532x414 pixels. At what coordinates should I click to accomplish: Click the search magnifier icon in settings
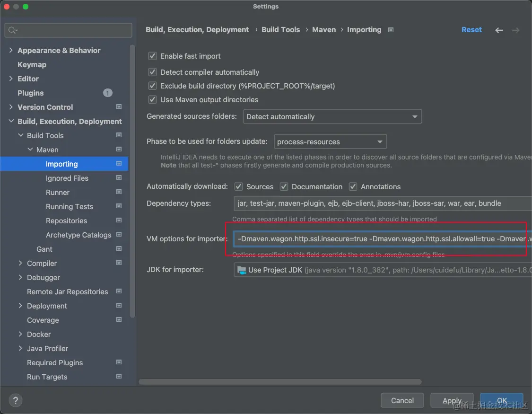coord(13,30)
